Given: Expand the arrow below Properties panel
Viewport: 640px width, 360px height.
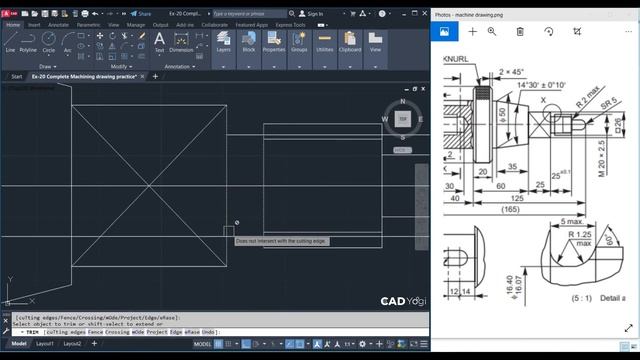Looking at the screenshot, I should pos(274,67).
